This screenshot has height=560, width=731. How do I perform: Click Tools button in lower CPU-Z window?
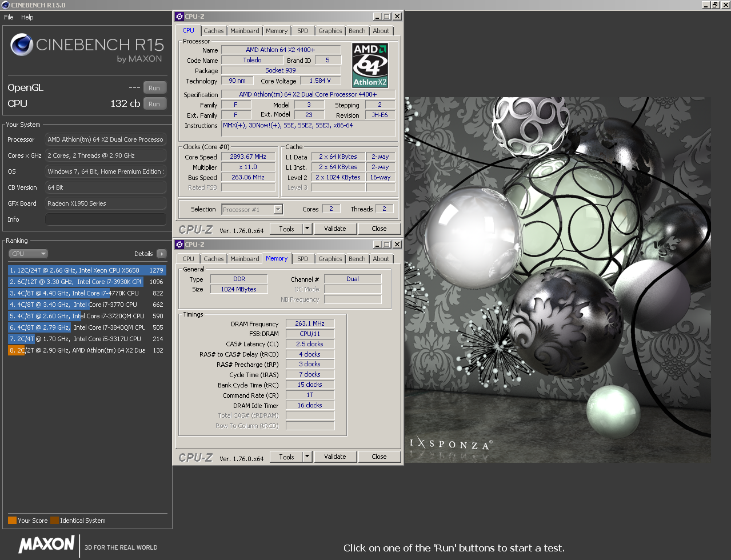(287, 457)
